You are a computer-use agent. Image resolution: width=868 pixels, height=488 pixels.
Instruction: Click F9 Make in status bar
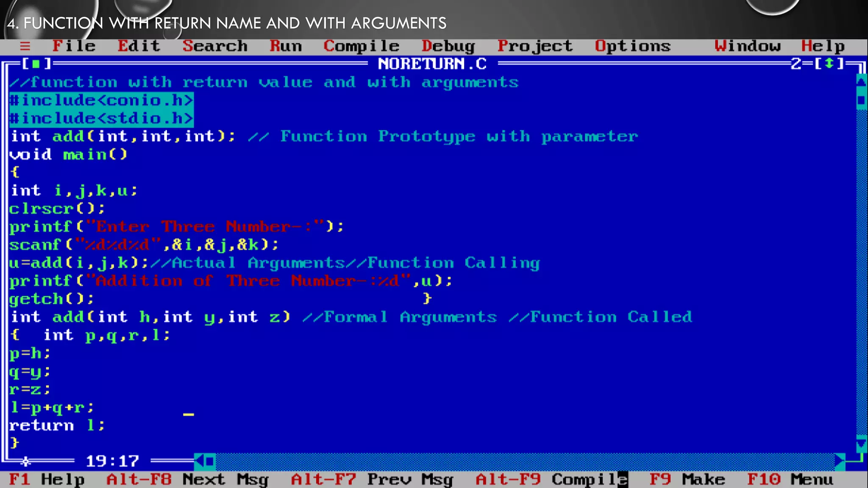[687, 480]
